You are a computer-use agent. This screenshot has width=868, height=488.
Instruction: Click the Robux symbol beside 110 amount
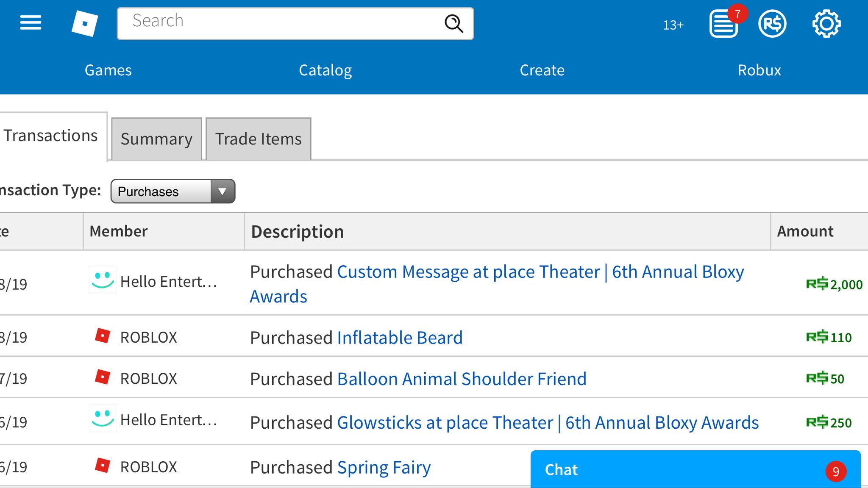pos(817,337)
